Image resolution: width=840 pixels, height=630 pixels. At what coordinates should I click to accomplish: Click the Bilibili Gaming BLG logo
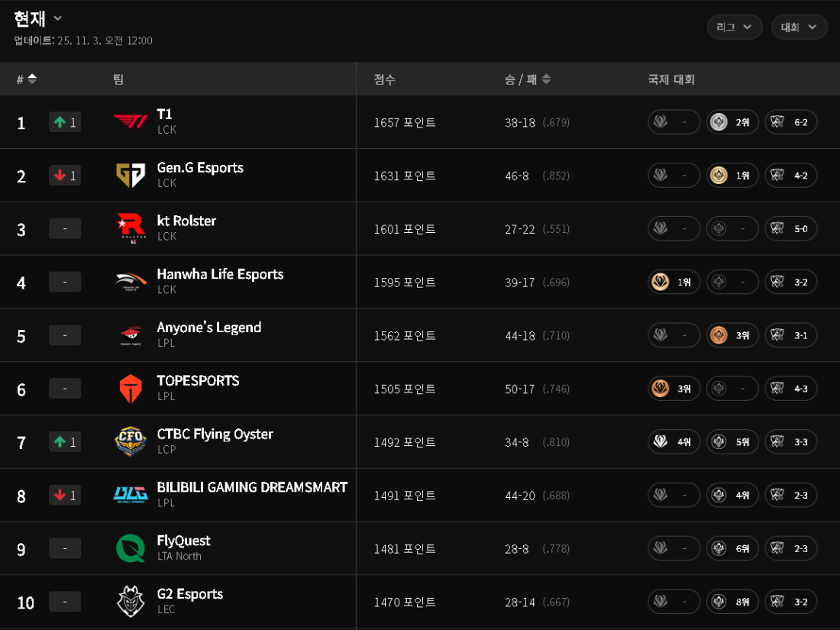pyautogui.click(x=130, y=495)
